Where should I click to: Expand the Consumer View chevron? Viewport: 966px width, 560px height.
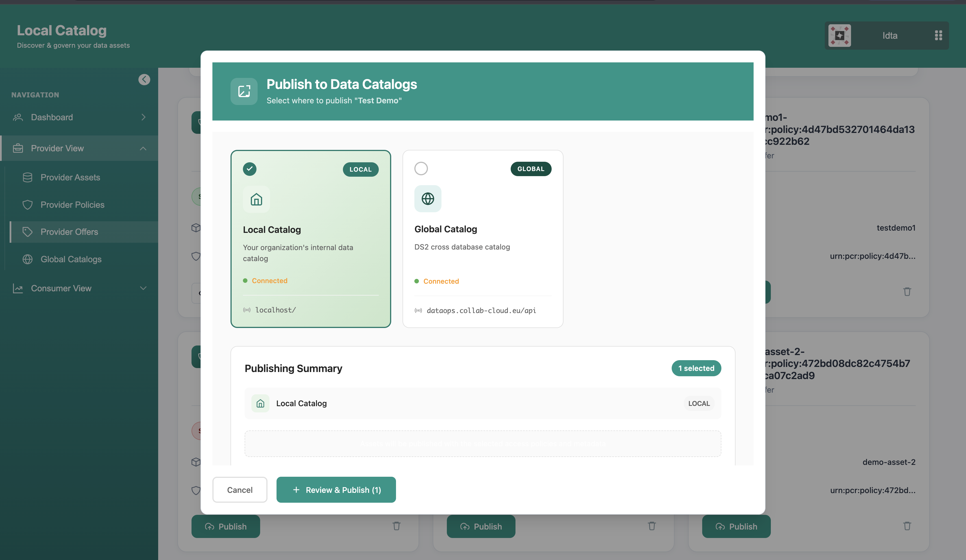pyautogui.click(x=143, y=288)
